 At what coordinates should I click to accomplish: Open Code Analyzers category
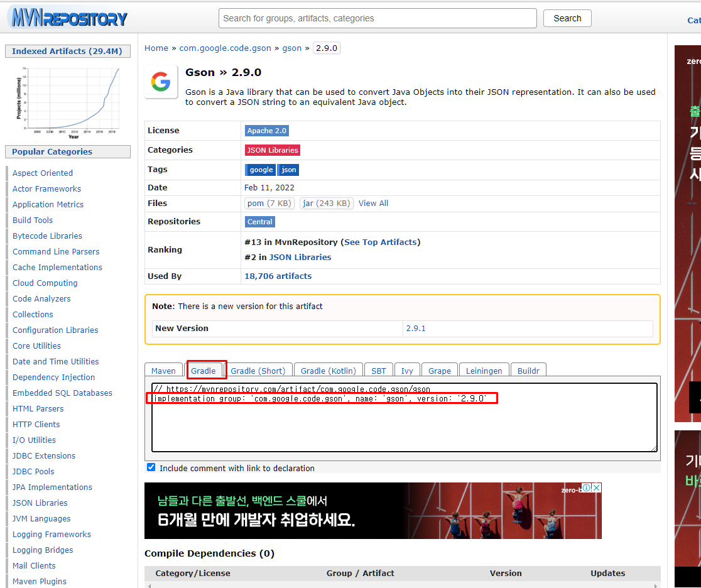pos(41,298)
